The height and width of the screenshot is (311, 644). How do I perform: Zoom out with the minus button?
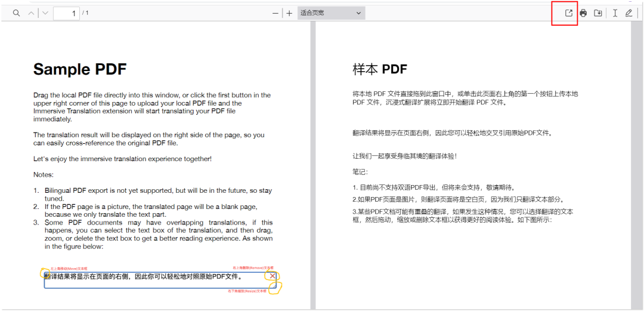tap(275, 13)
